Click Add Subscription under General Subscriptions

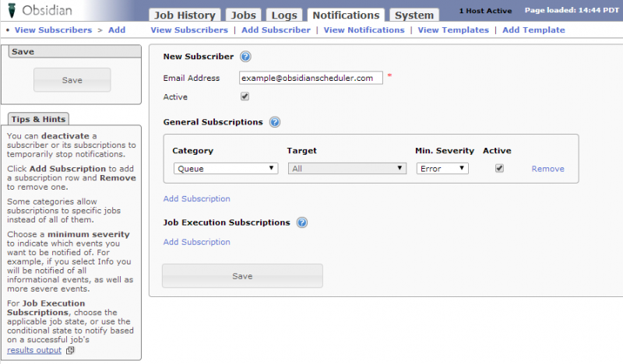196,198
